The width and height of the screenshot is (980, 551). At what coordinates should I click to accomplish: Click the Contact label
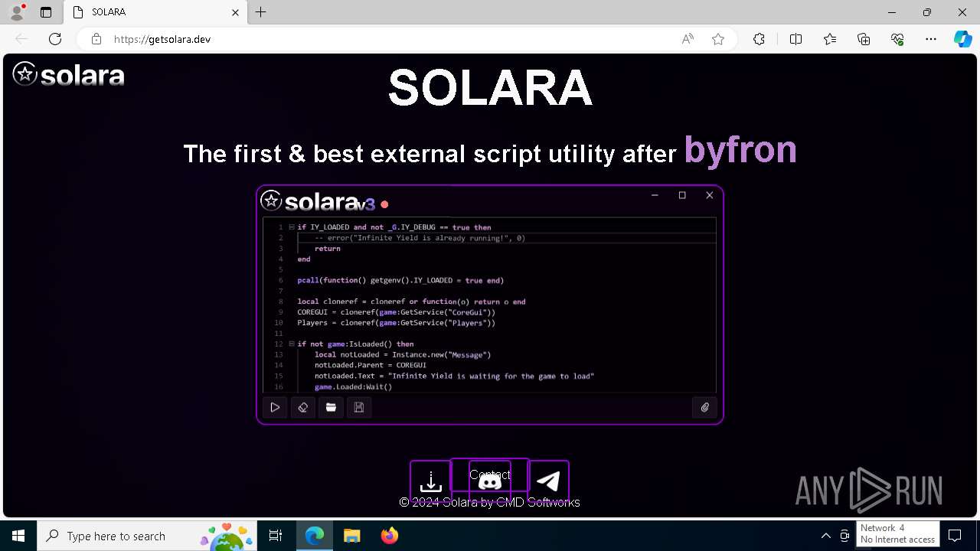490,474
